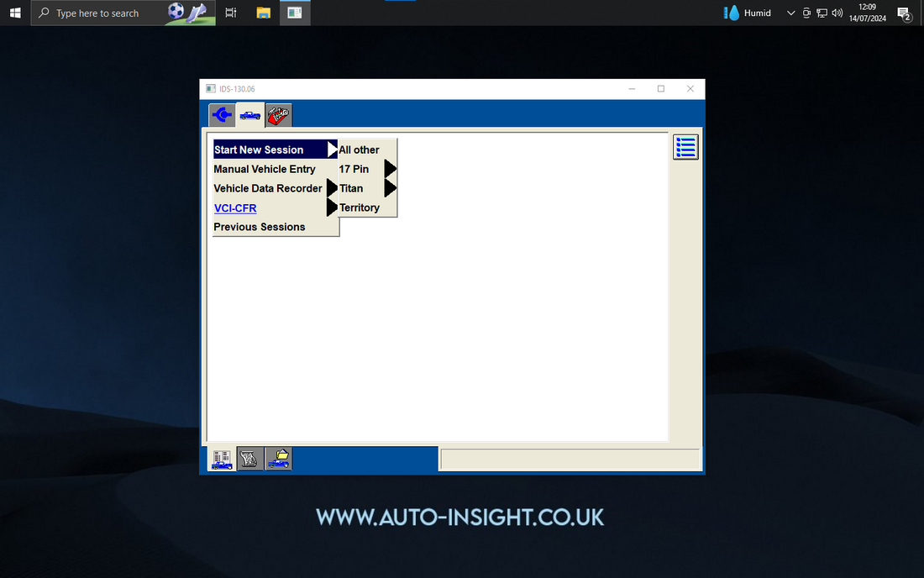Click the notifications icon in the system tray
Image resolution: width=924 pixels, height=578 pixels.
904,13
